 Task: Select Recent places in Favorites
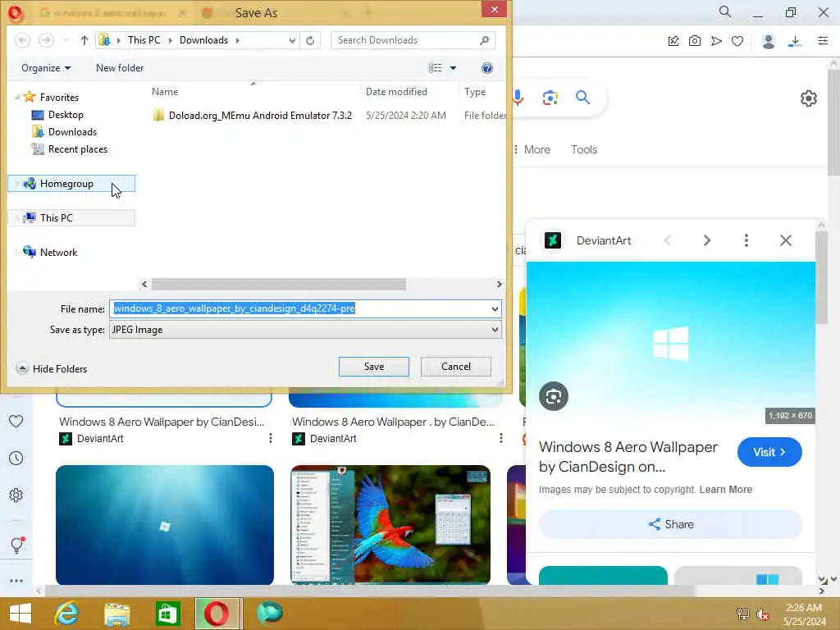pos(78,149)
